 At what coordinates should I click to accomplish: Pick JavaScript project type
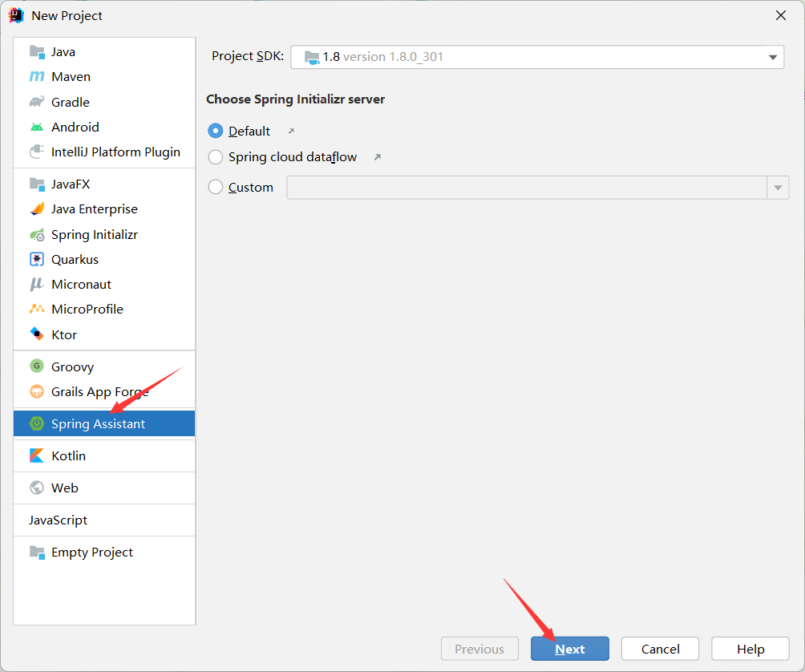click(104, 520)
